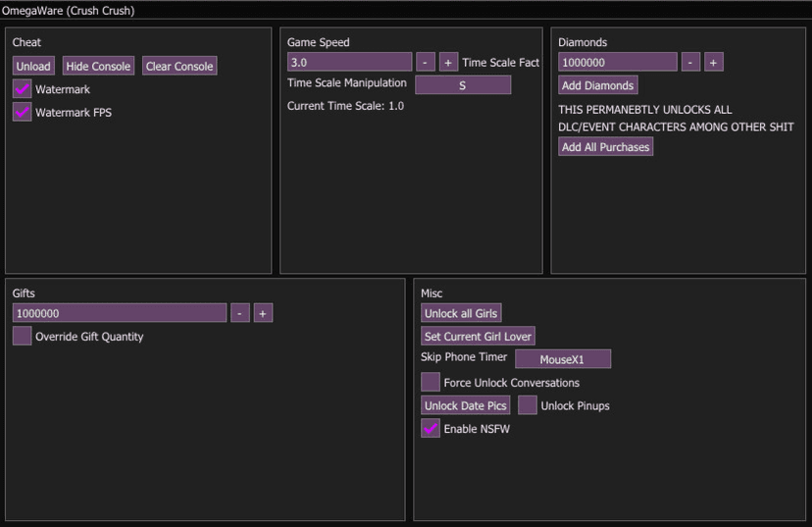Decrease Diamonds amount with minus button
812x527 pixels.
click(x=690, y=63)
